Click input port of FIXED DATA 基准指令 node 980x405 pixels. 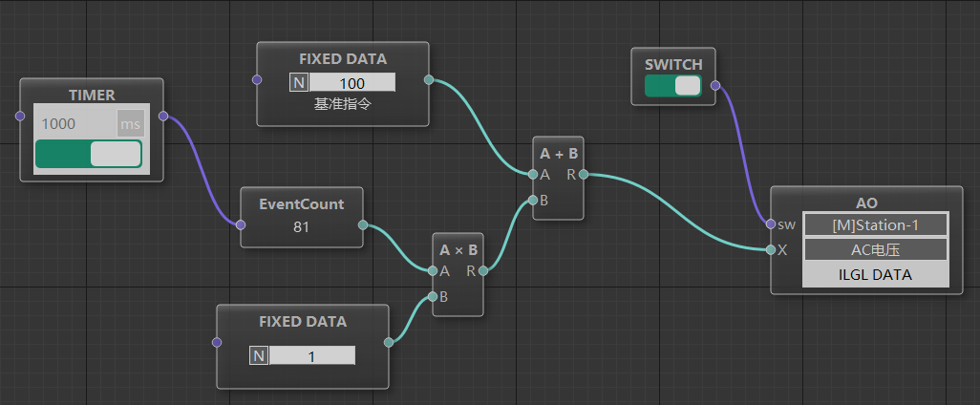coord(256,79)
